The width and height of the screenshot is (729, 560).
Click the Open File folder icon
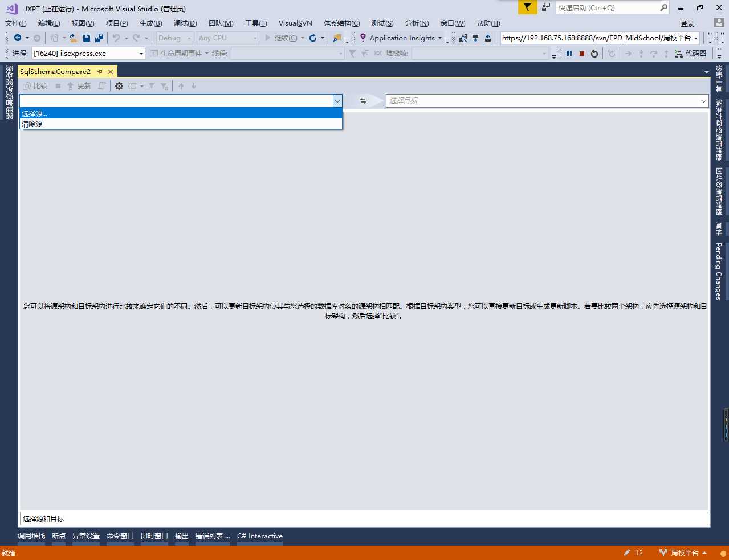pyautogui.click(x=74, y=38)
